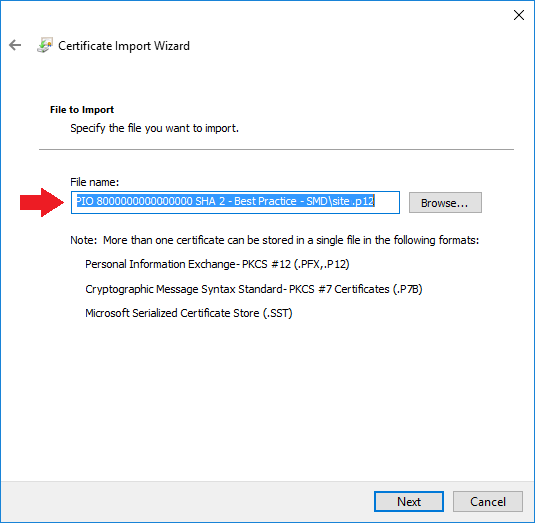Cancel the certificate import

click(x=488, y=501)
